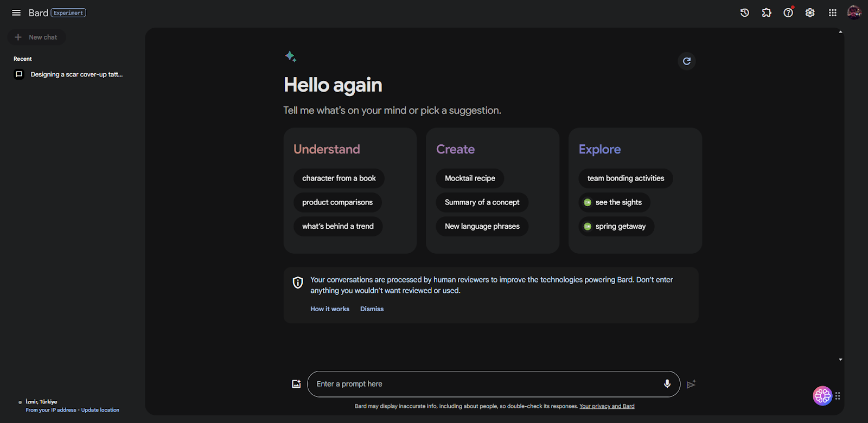
Task: Select 'team bonding activities' suggestion
Action: click(626, 178)
